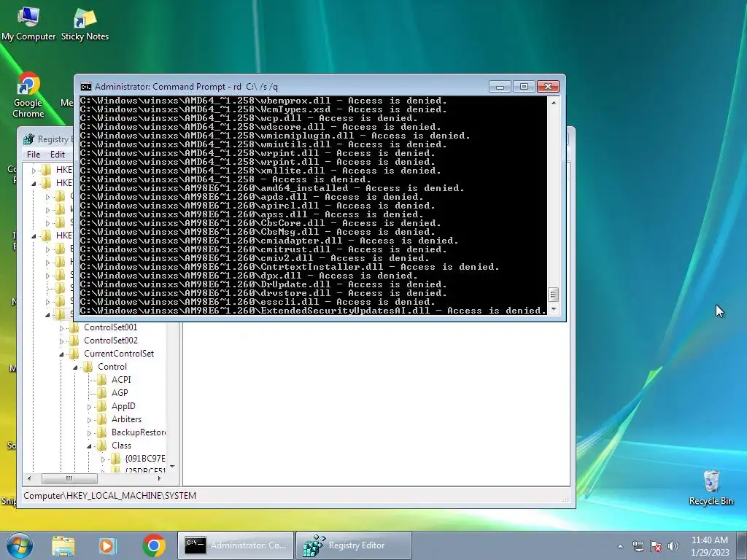The image size is (747, 560).
Task: Open My Computer desktop icon
Action: pos(28,24)
